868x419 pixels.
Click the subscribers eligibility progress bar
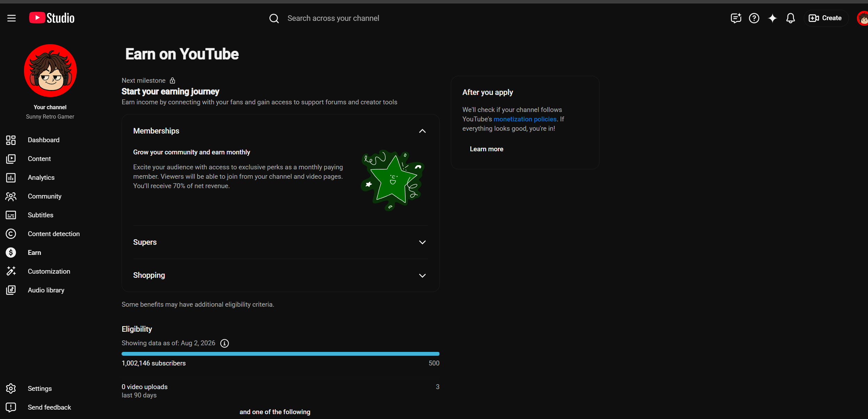[x=280, y=354]
